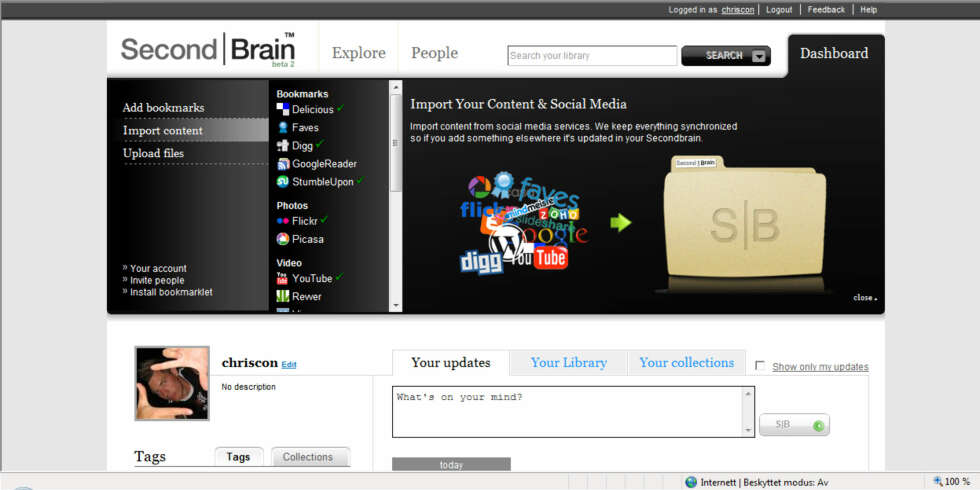This screenshot has width=980, height=490.
Task: Click the services list scrollbar thumb
Action: (x=395, y=142)
